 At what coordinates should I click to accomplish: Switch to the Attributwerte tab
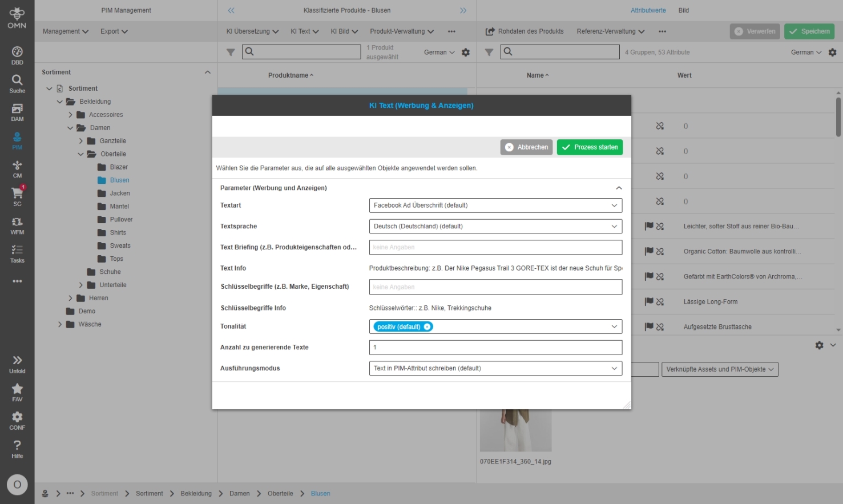[x=648, y=10]
